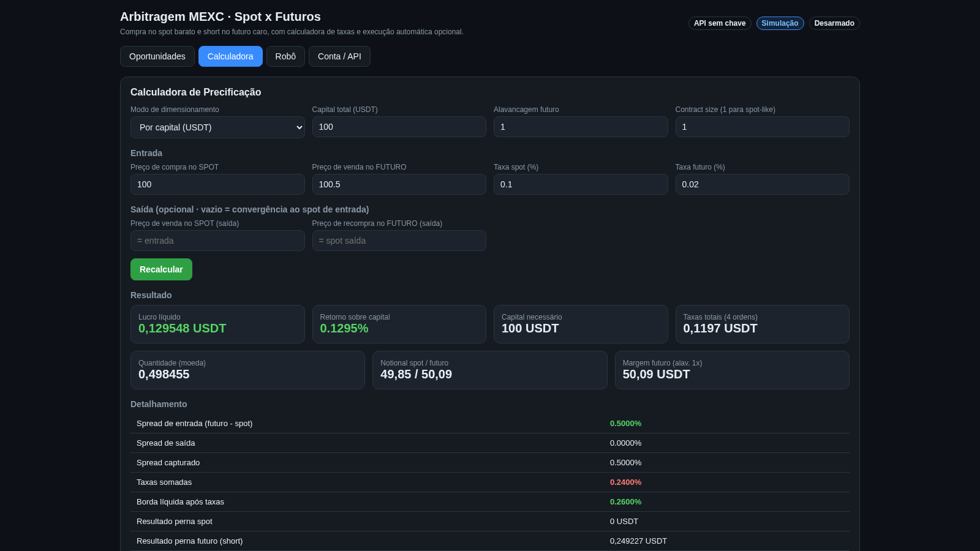The height and width of the screenshot is (551, 980).
Task: Click the Desarmado status badge
Action: coord(834,23)
